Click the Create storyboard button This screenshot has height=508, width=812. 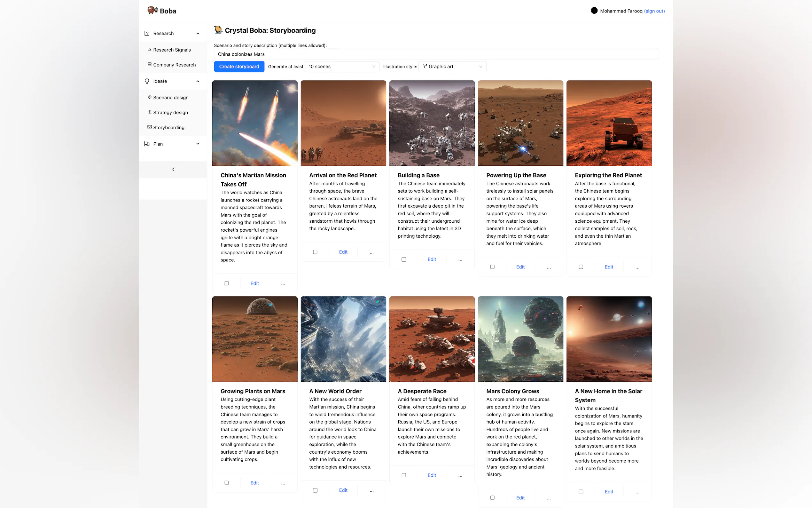pyautogui.click(x=239, y=67)
